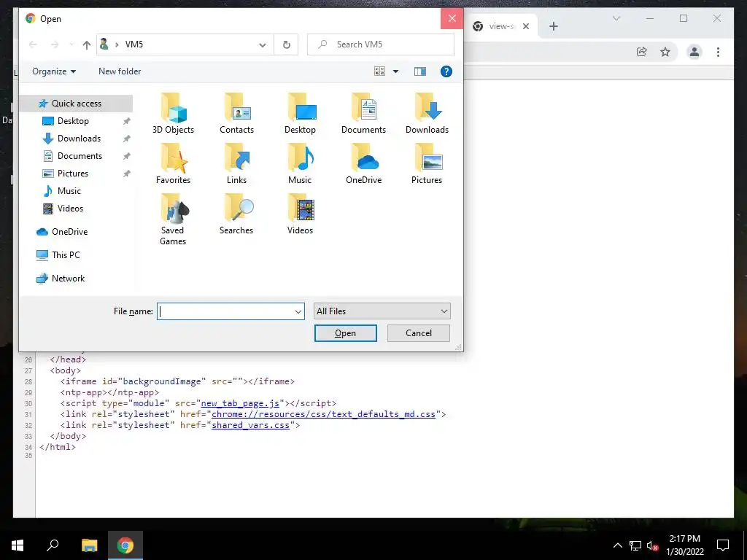Open the new_tab_page.js link

[x=240, y=403]
